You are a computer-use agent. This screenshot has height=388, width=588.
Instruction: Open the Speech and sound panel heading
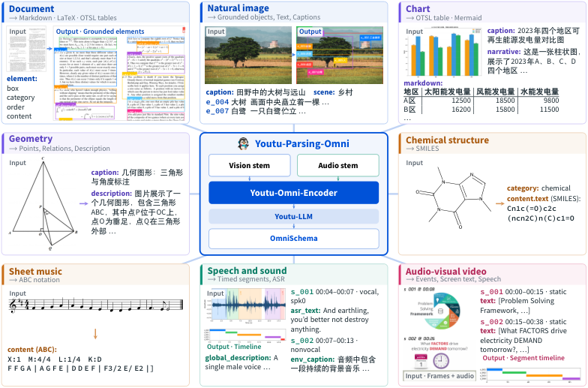247,270
